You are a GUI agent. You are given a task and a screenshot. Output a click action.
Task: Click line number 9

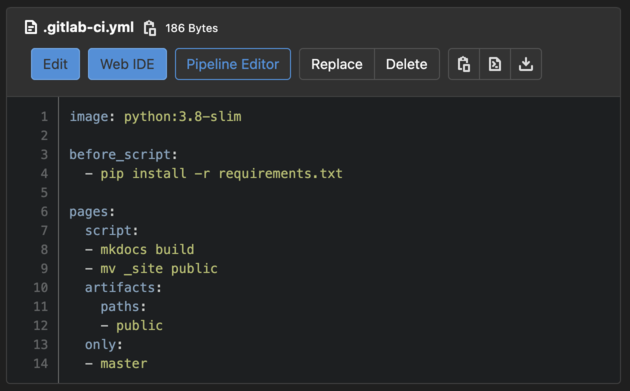click(x=44, y=268)
